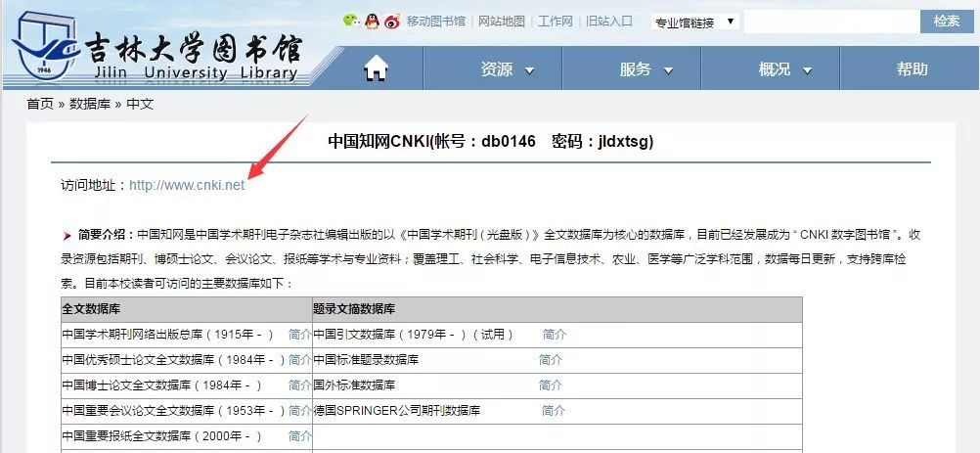Viewport: 980px width, 453px height.
Task: Open 简介 for 中国引文数据库
Action: [x=555, y=335]
